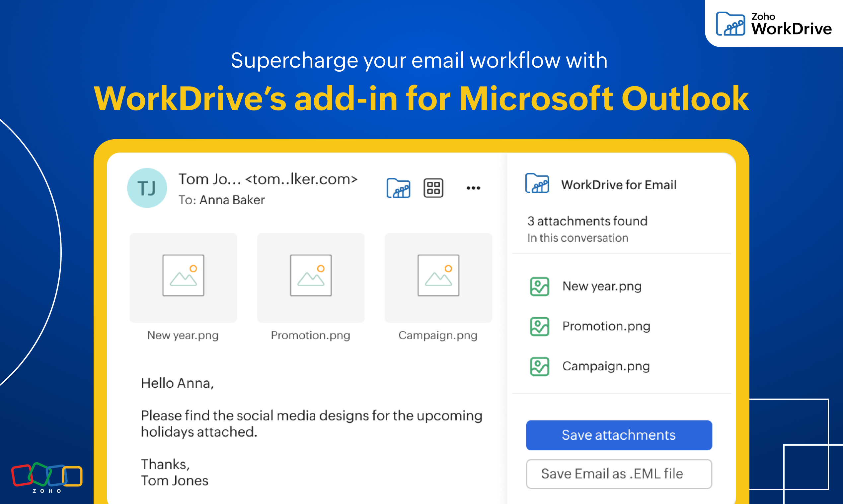The width and height of the screenshot is (843, 504).
Task: Select Campaign.png in the attachments list
Action: [606, 366]
